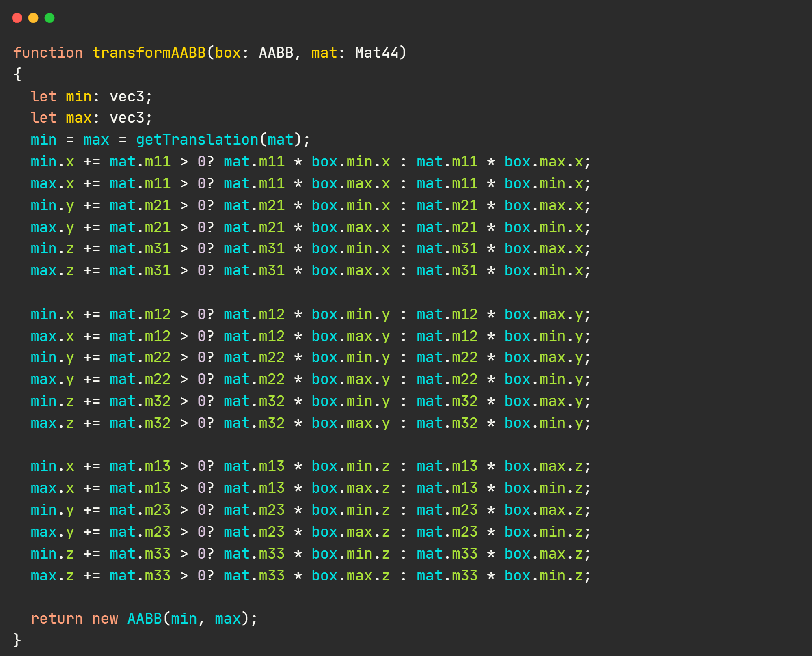Click the 'box' parameter in the signature
Screen dimensions: 812x656
pos(228,53)
